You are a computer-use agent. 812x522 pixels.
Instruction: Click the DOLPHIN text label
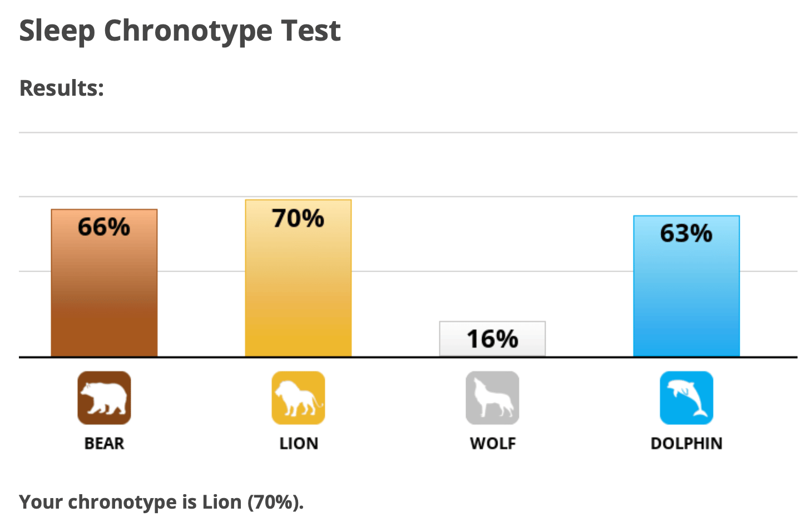point(686,444)
